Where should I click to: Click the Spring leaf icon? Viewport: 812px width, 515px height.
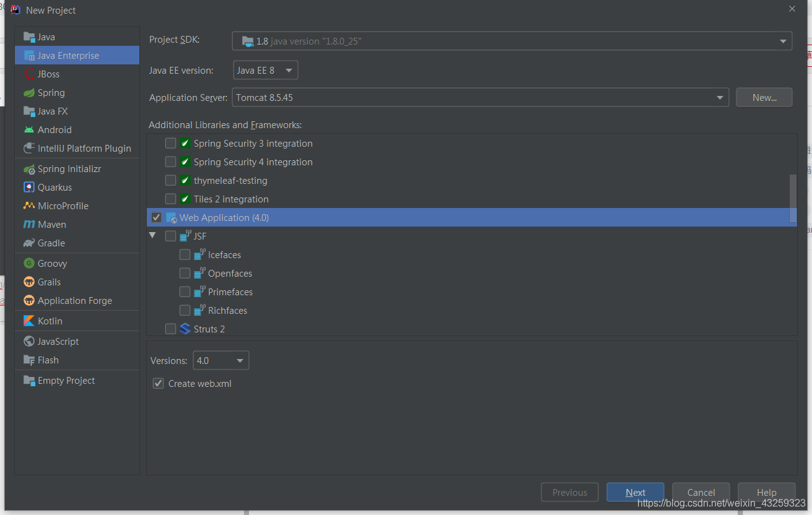pyautogui.click(x=29, y=93)
